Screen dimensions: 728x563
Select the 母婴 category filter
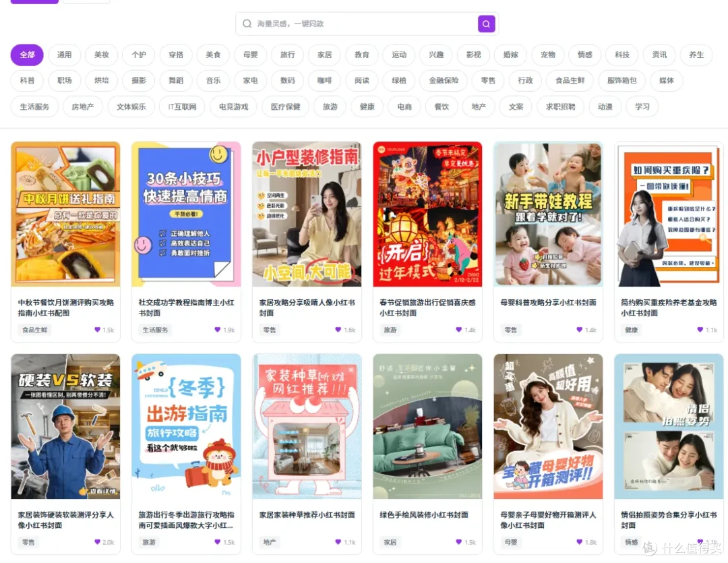tap(251, 55)
